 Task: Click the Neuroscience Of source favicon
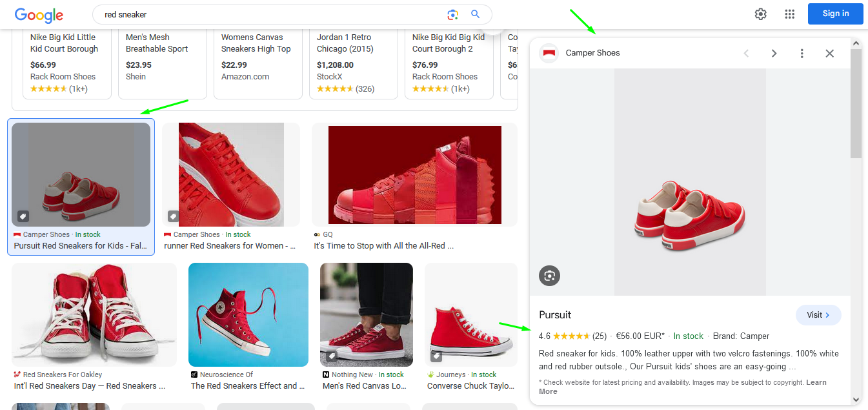(x=194, y=374)
